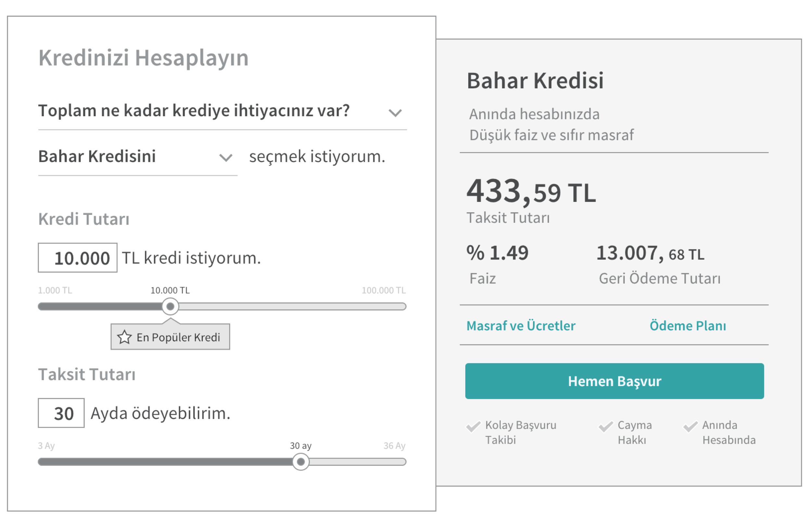
Task: Open the Ödeme Planı link
Action: tap(688, 326)
